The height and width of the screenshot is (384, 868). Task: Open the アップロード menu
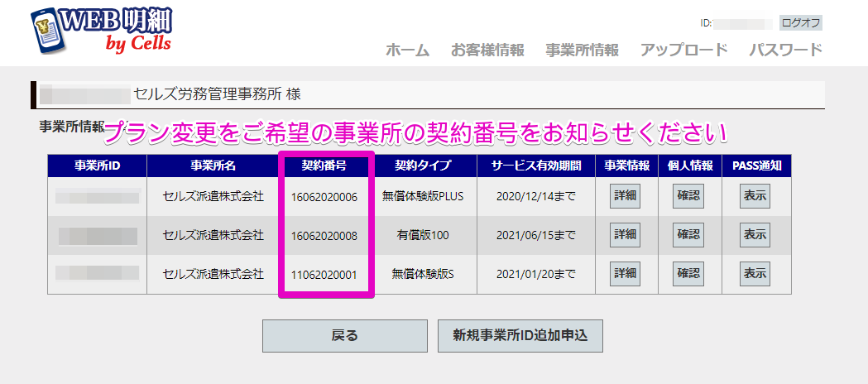(x=683, y=50)
